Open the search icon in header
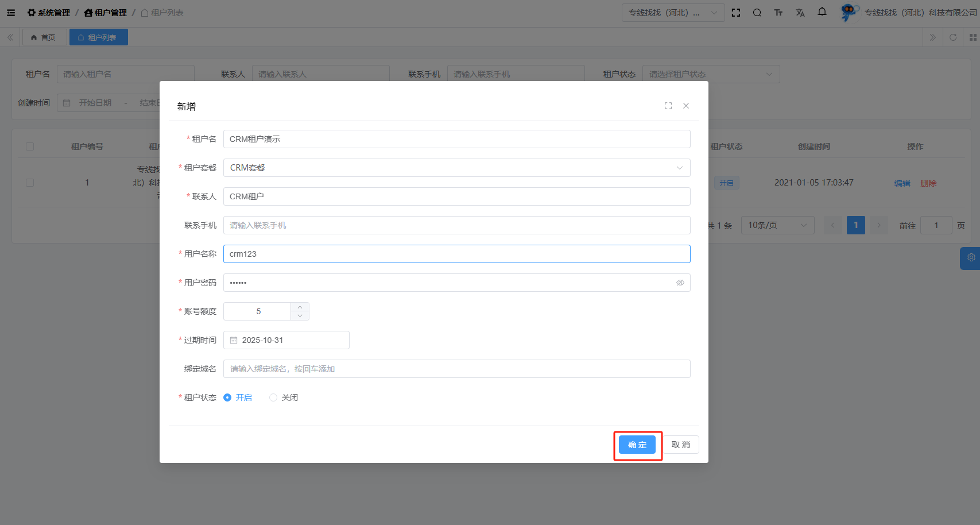This screenshot has width=980, height=525. (757, 13)
